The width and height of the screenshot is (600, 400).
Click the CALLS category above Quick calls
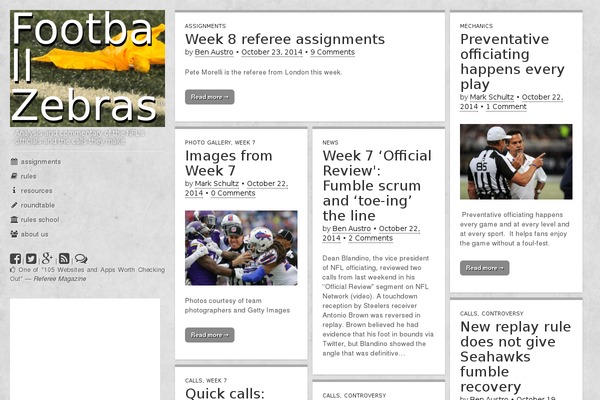(x=194, y=380)
